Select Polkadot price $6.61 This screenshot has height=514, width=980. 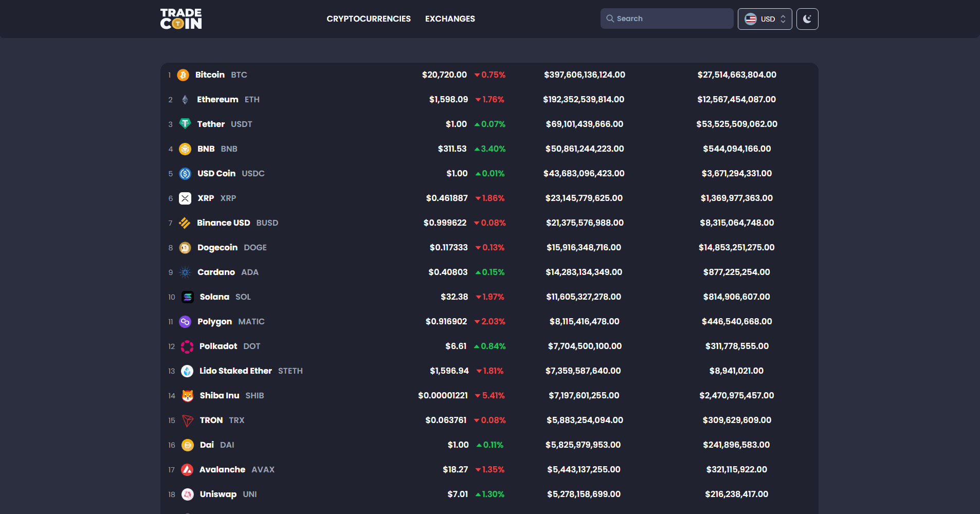pyautogui.click(x=456, y=346)
